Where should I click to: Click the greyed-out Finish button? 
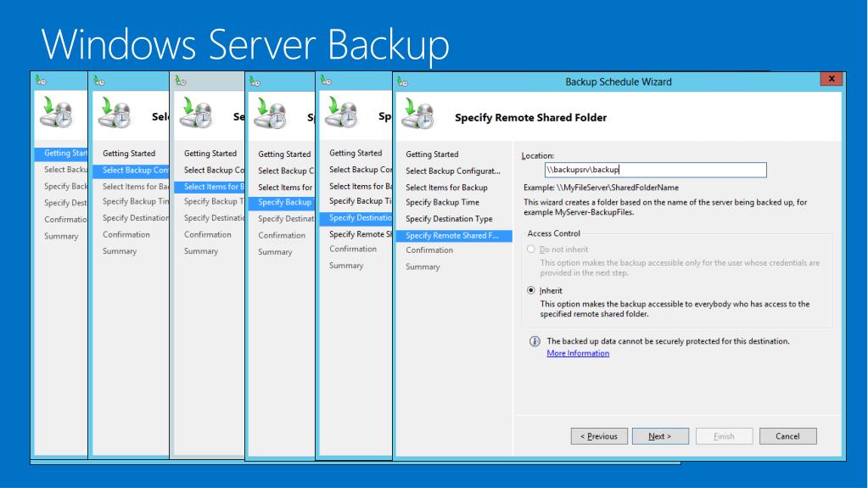click(724, 436)
